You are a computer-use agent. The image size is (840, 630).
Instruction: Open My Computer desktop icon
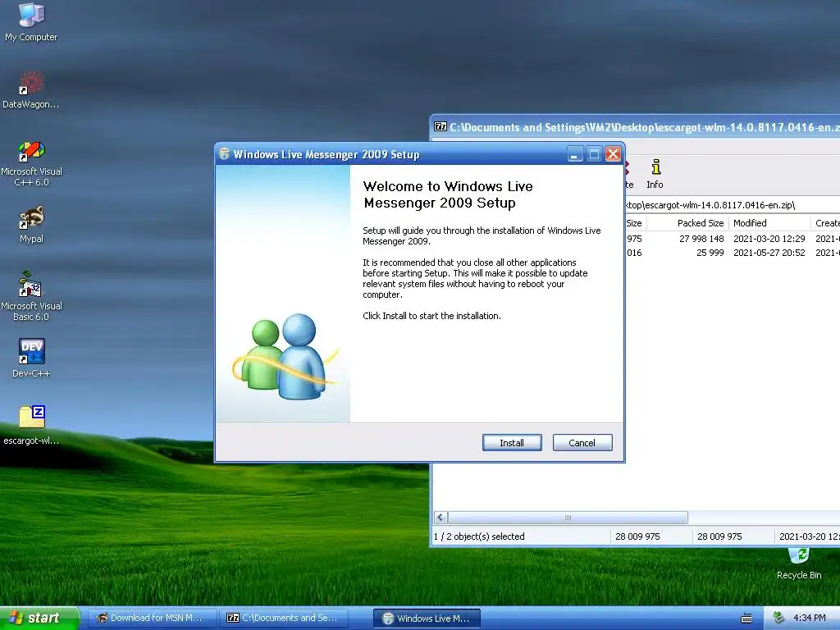[x=31, y=22]
